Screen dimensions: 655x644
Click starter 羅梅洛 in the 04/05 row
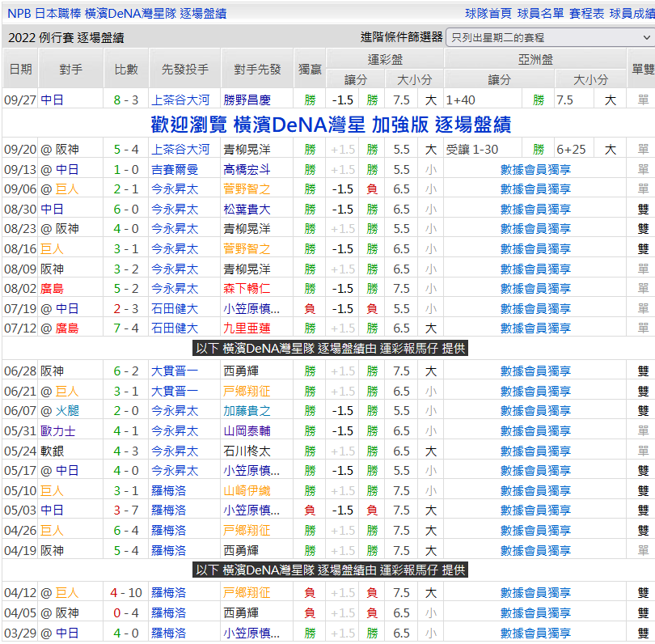click(169, 613)
